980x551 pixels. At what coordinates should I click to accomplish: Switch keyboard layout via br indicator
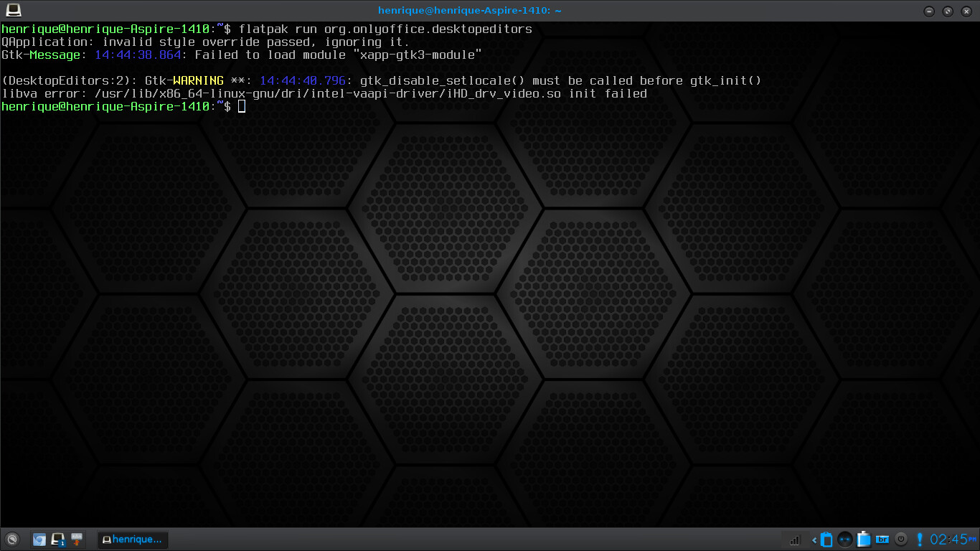tap(883, 539)
